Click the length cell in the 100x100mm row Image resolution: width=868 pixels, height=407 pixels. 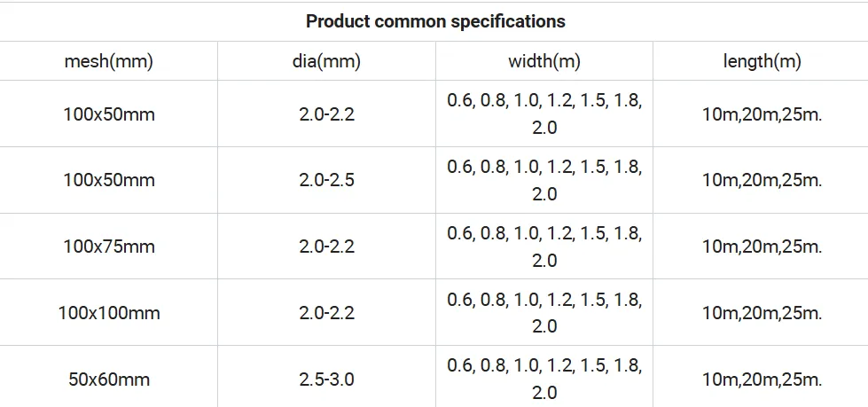(761, 313)
